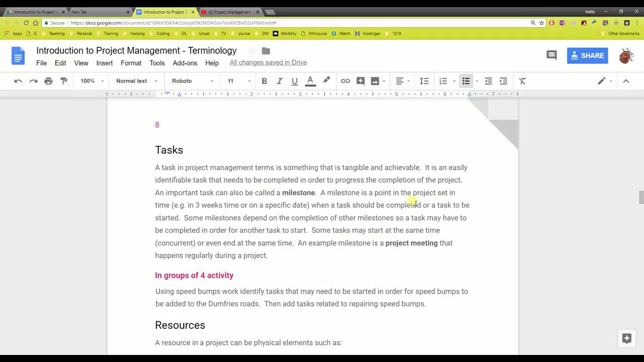
Task: Open the Tools menu
Action: pyautogui.click(x=157, y=63)
